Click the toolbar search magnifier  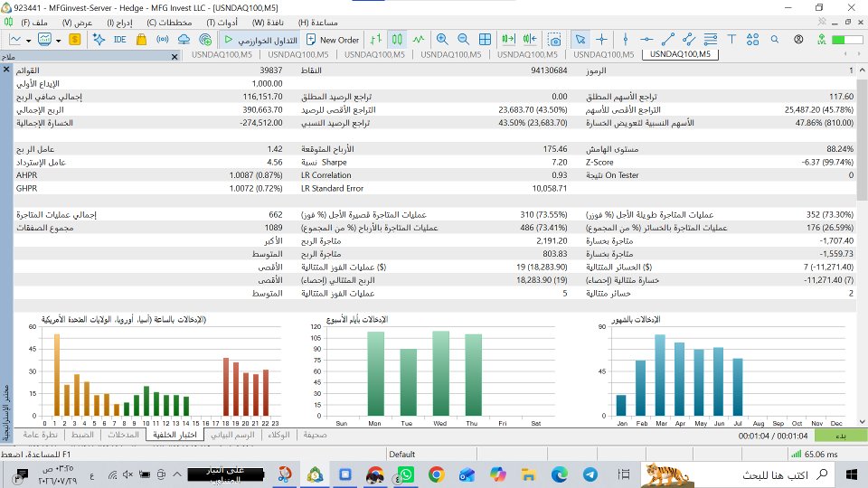click(775, 39)
